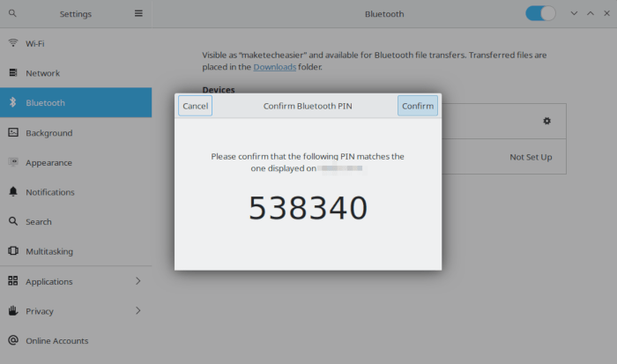Screen dimensions: 617x364
Task: Expand the Applications submenu chevron
Action: tap(138, 281)
